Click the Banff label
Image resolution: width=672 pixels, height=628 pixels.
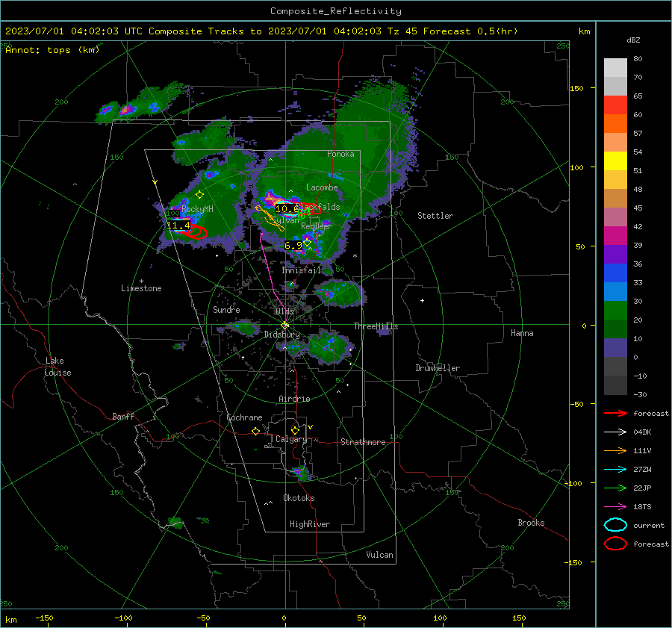click(123, 417)
